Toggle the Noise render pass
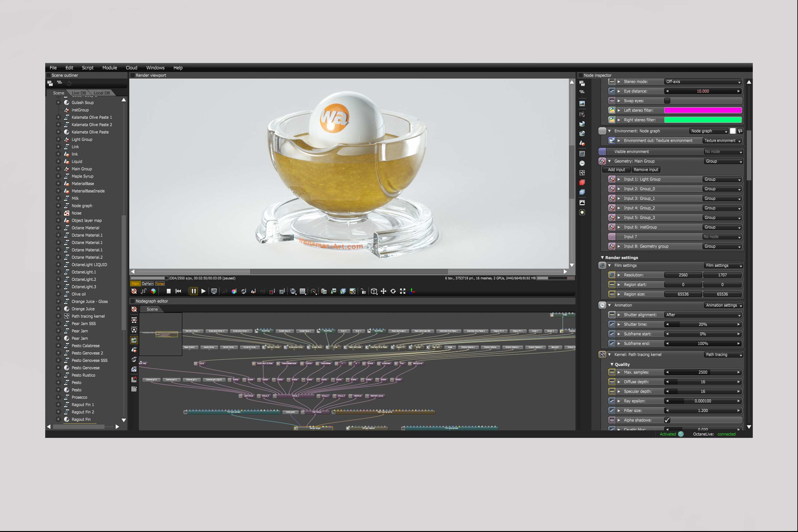Image resolution: width=798 pixels, height=532 pixels. click(x=160, y=284)
